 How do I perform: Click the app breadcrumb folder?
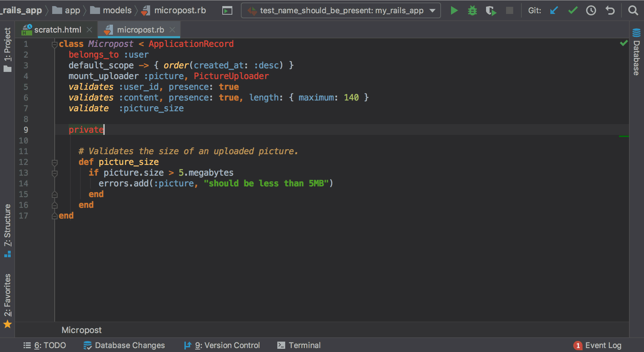pos(66,10)
